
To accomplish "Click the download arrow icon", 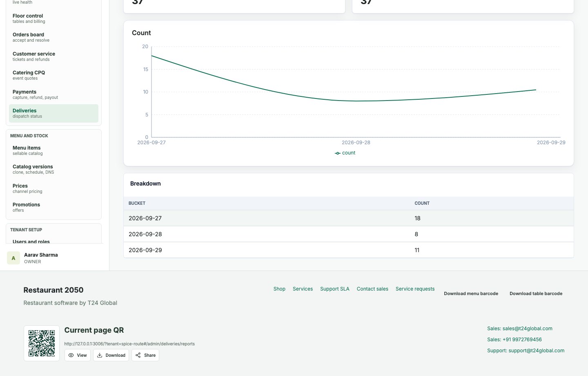I will coord(100,355).
